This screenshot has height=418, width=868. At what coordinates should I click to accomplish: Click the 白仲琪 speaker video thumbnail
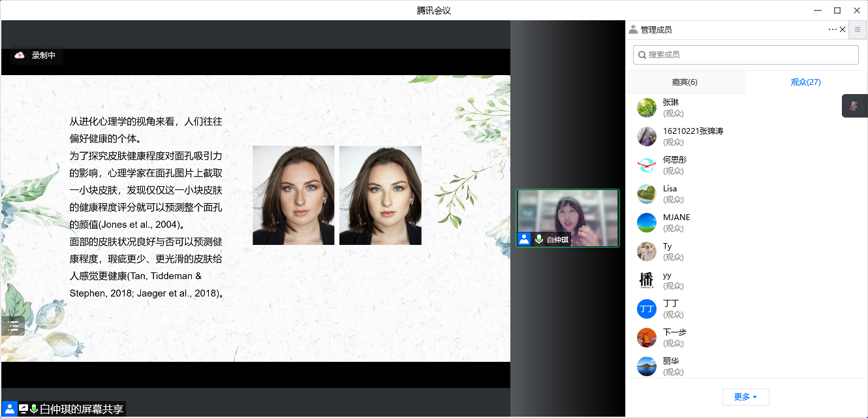[567, 217]
